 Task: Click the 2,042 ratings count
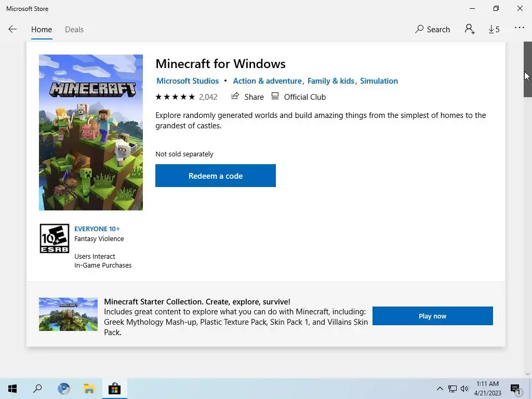pos(208,97)
